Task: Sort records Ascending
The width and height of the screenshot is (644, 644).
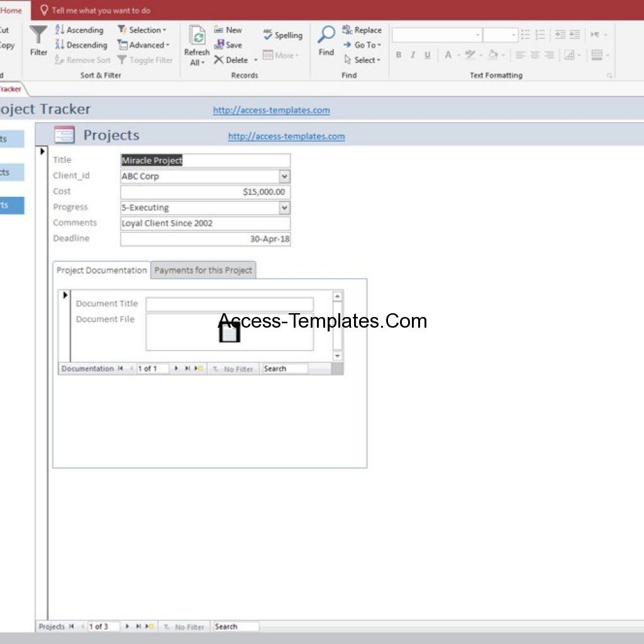Action: pos(79,30)
